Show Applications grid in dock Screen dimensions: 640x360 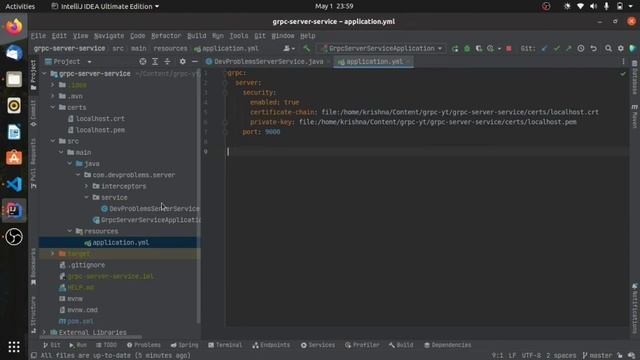pyautogui.click(x=14, y=347)
